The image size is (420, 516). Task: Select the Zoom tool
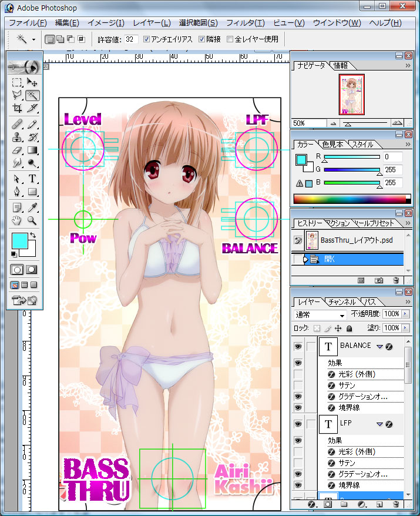(x=32, y=220)
